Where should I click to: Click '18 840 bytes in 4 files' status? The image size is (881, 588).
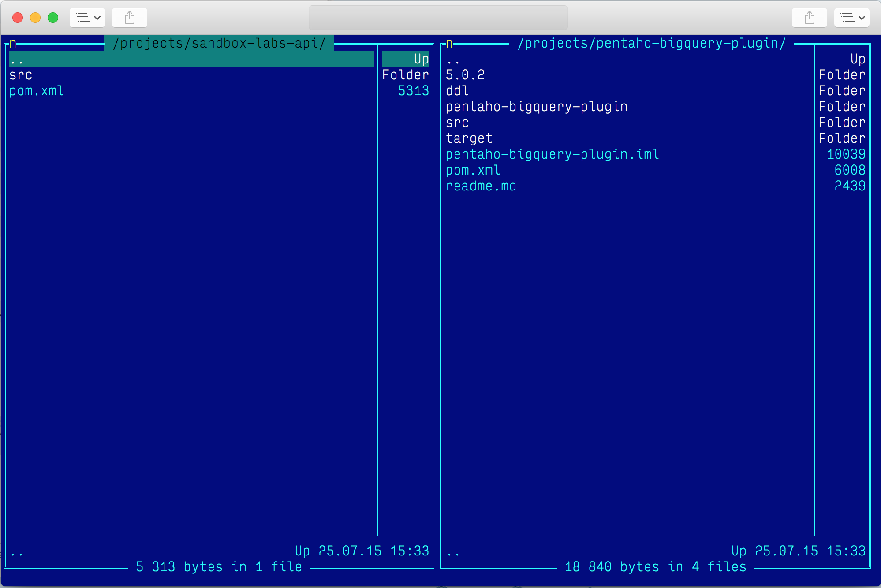tap(656, 567)
